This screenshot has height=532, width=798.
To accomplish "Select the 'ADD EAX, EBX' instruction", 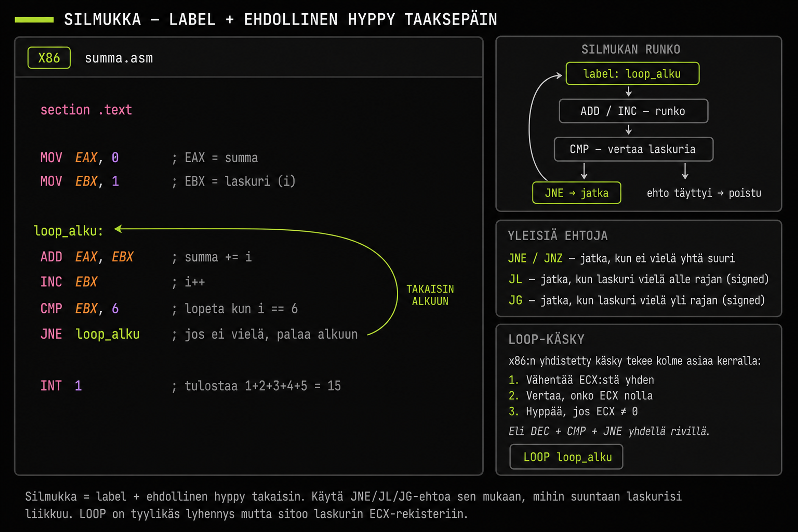I will (87, 257).
